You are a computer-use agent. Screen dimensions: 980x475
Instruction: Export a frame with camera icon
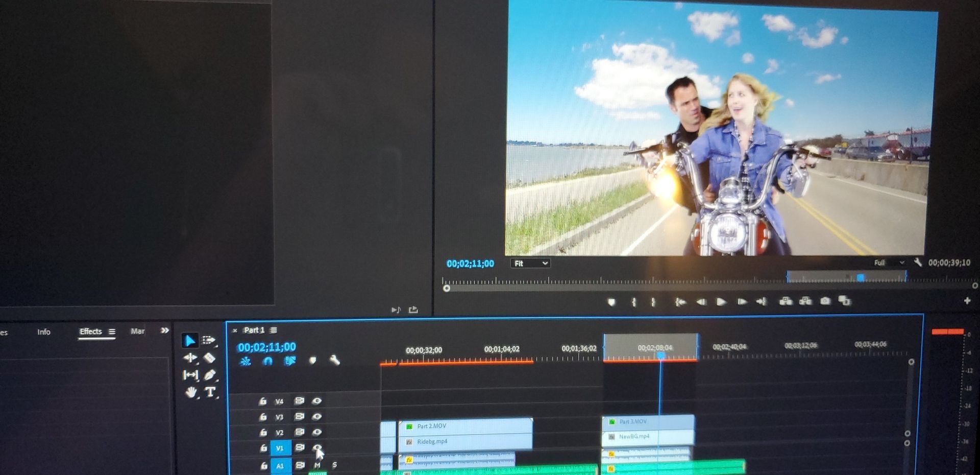click(x=825, y=301)
